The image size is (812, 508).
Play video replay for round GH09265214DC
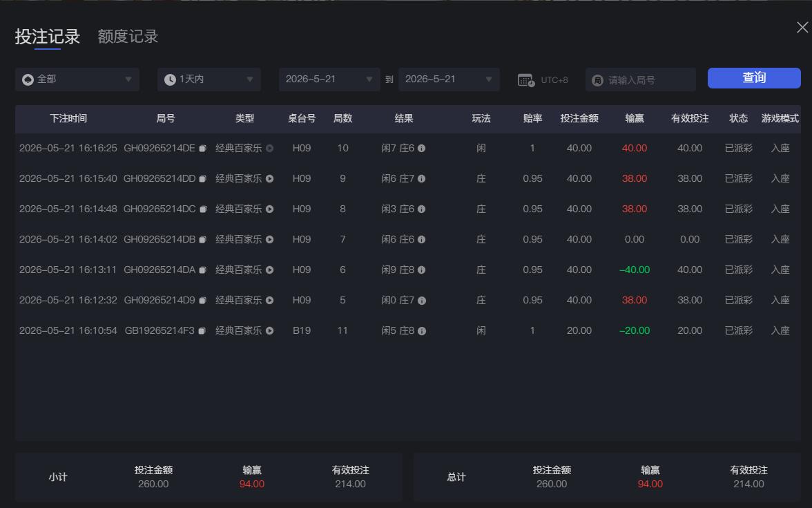(x=270, y=209)
